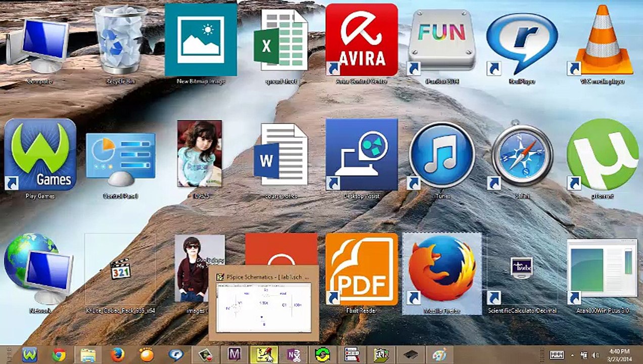The image size is (643, 364).
Task: Select the K-Lite Codec Pack installer
Action: point(120,273)
